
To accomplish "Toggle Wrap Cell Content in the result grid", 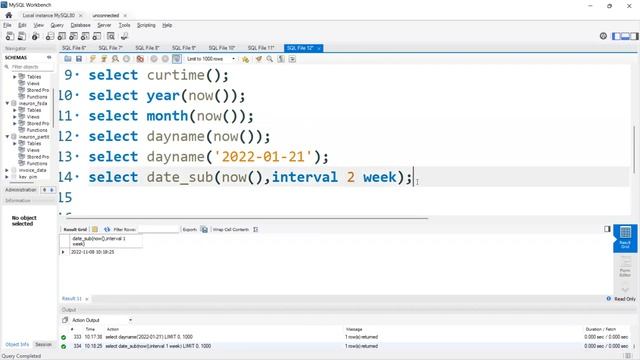I will pos(256,229).
